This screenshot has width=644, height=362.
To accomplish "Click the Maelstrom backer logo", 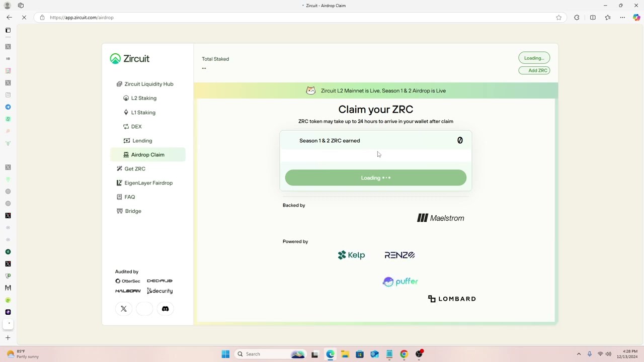I will click(x=441, y=218).
